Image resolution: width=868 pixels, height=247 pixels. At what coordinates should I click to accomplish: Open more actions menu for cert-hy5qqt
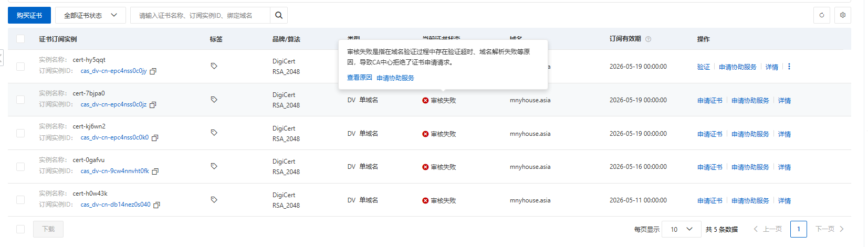(789, 67)
